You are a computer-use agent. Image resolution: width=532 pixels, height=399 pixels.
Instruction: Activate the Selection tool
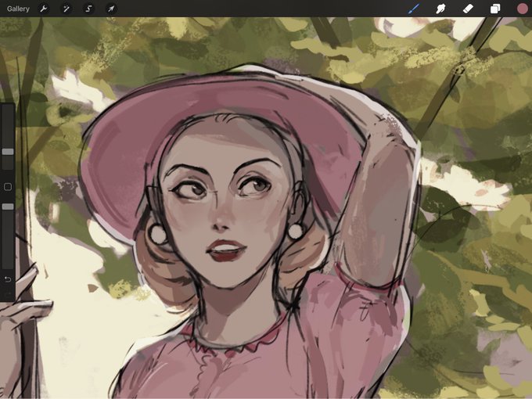click(88, 9)
